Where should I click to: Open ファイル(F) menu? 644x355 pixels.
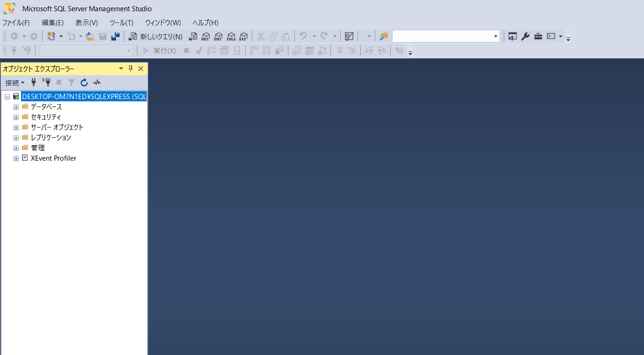coord(16,22)
